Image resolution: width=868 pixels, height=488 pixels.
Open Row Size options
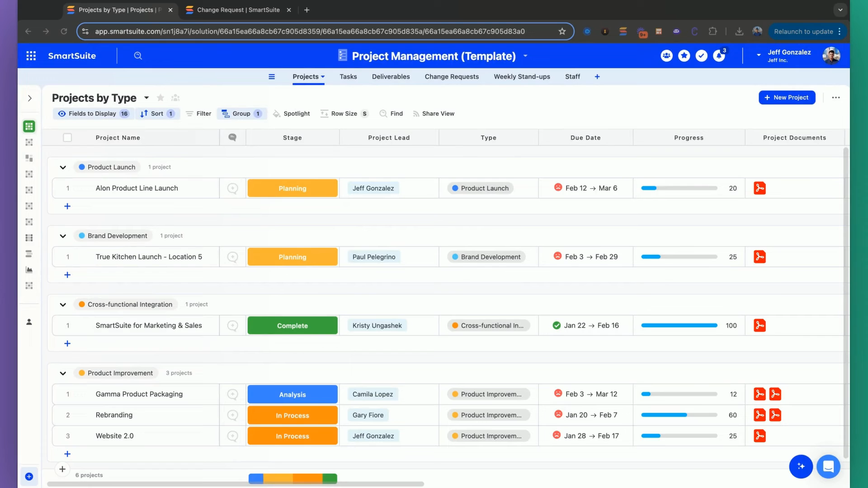pyautogui.click(x=344, y=114)
